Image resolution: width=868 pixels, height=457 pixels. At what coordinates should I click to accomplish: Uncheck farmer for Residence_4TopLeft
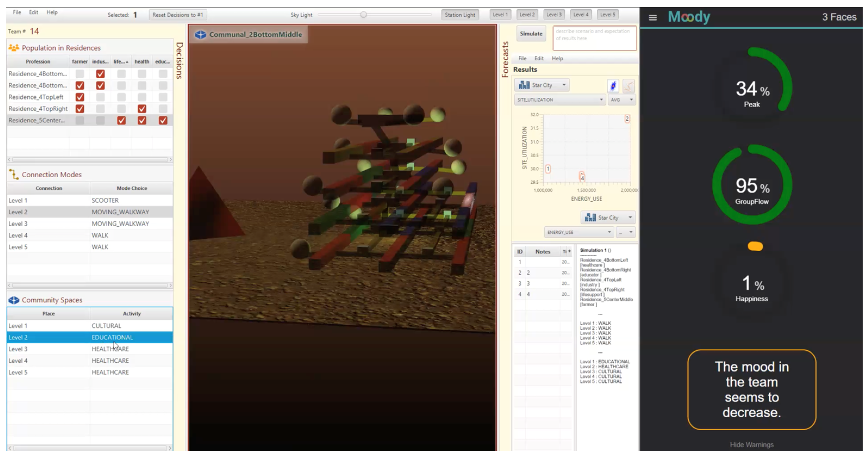(x=80, y=97)
